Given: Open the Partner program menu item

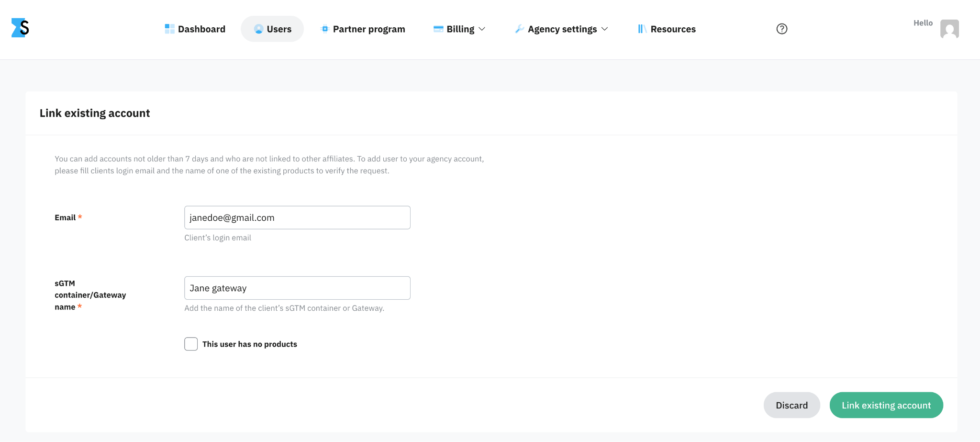Looking at the screenshot, I should tap(362, 29).
